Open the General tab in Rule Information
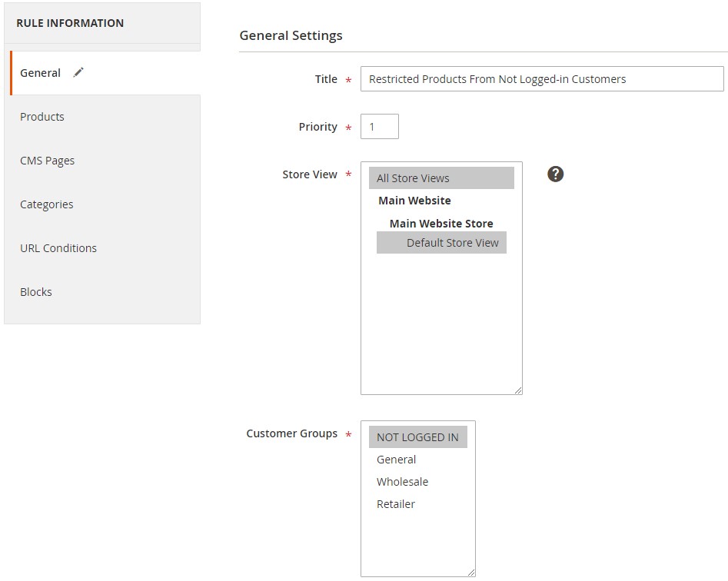728x581 pixels. click(41, 73)
